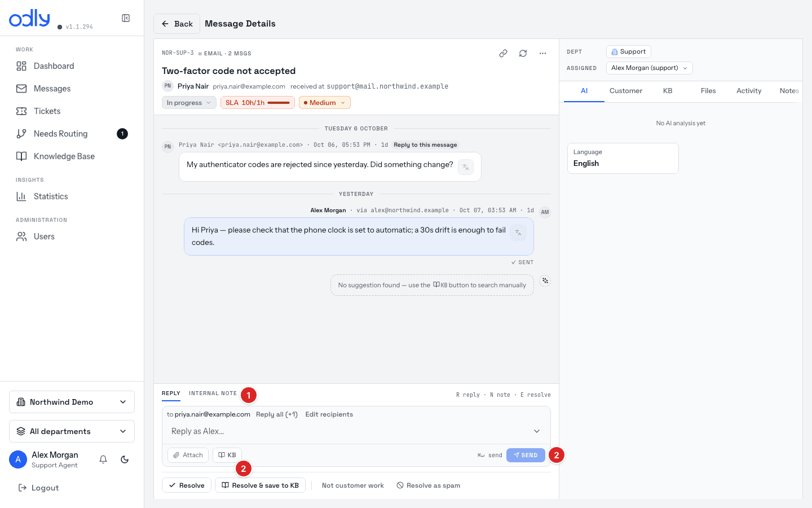
Task: Expand the reply composer chevron
Action: pos(537,431)
